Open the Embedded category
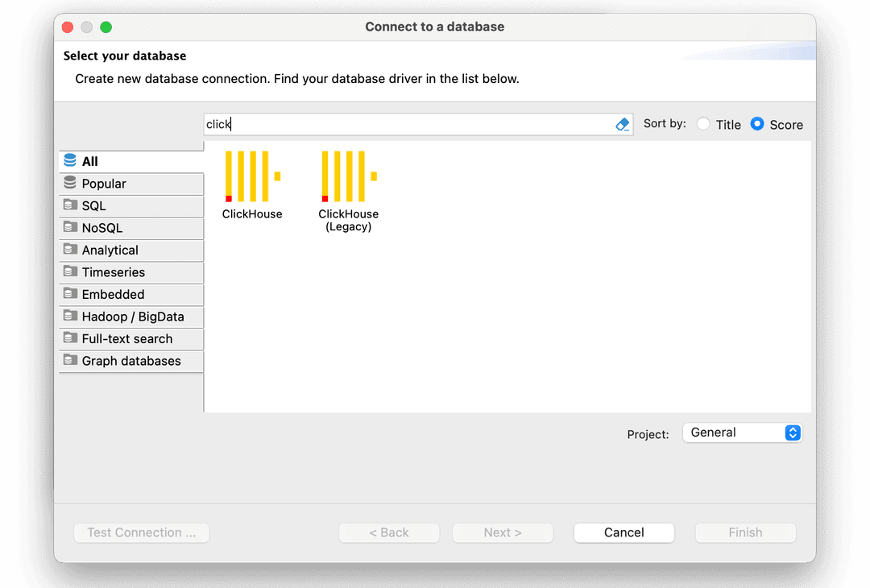 click(x=131, y=295)
